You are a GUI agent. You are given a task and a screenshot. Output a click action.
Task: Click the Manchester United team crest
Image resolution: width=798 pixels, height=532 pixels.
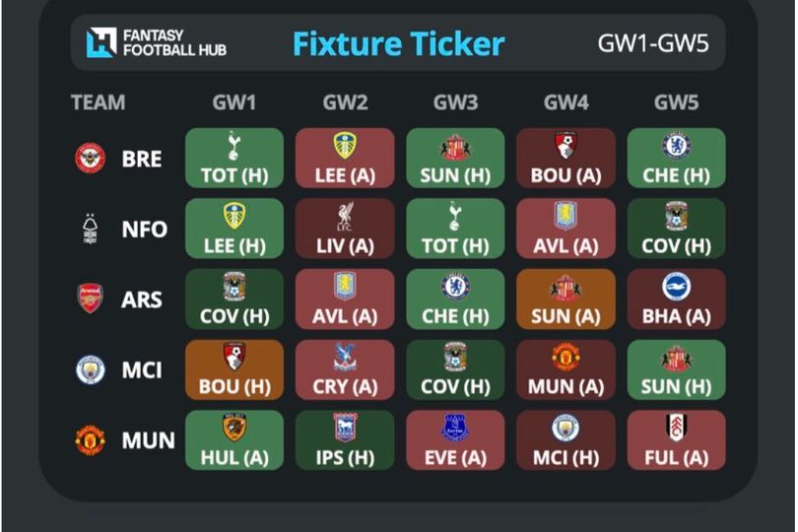90,439
